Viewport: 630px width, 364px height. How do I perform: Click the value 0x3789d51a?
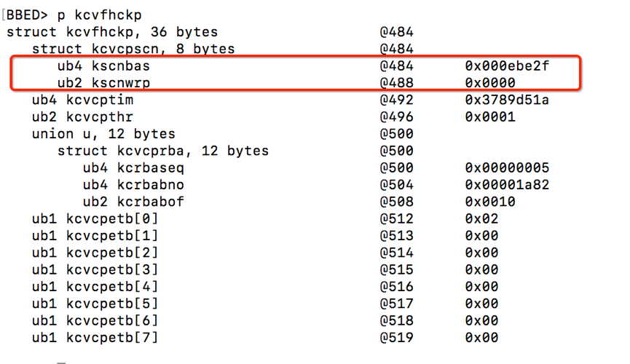pos(507,100)
